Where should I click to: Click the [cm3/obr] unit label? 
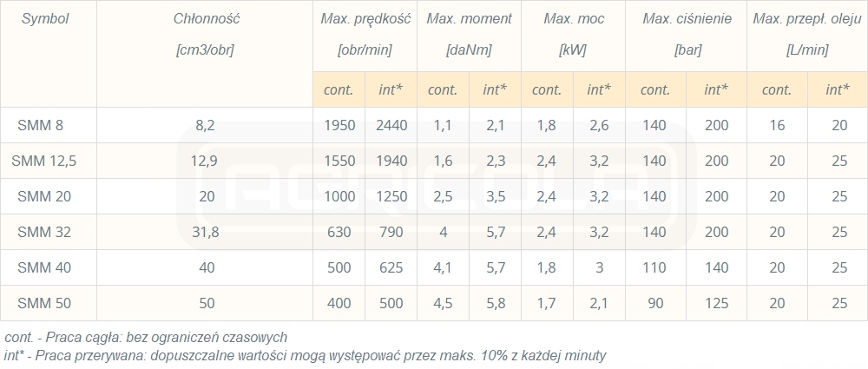click(204, 50)
